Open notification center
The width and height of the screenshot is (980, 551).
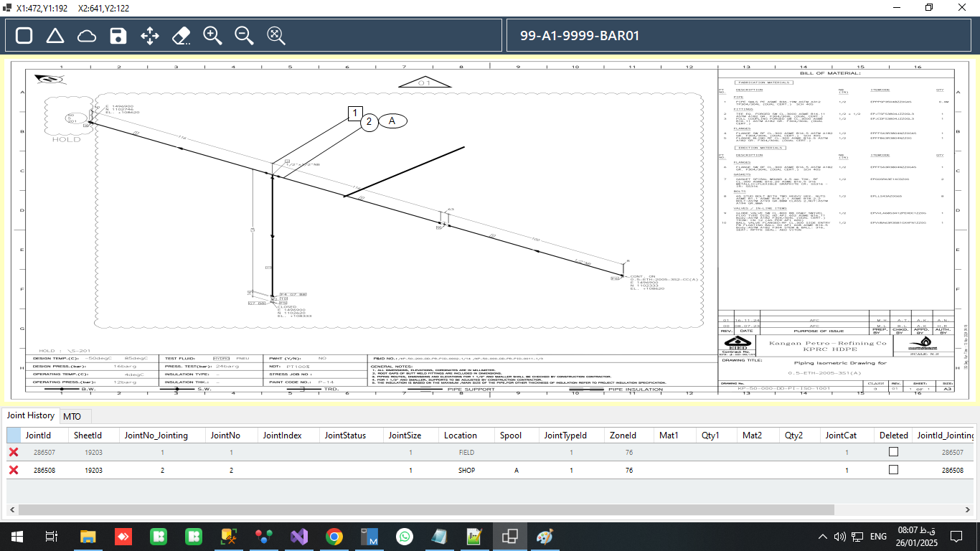tap(956, 537)
